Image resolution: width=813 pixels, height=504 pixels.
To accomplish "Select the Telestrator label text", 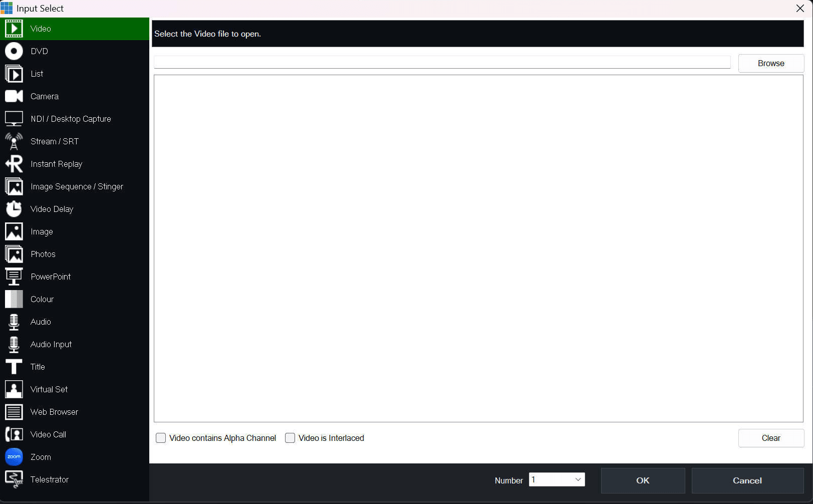I will coord(50,479).
